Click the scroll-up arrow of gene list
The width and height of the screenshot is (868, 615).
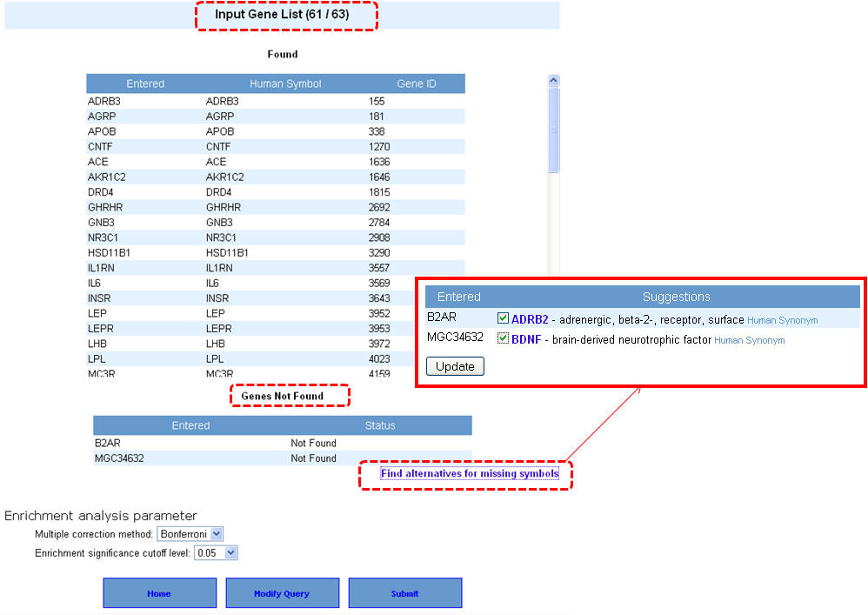pyautogui.click(x=553, y=81)
